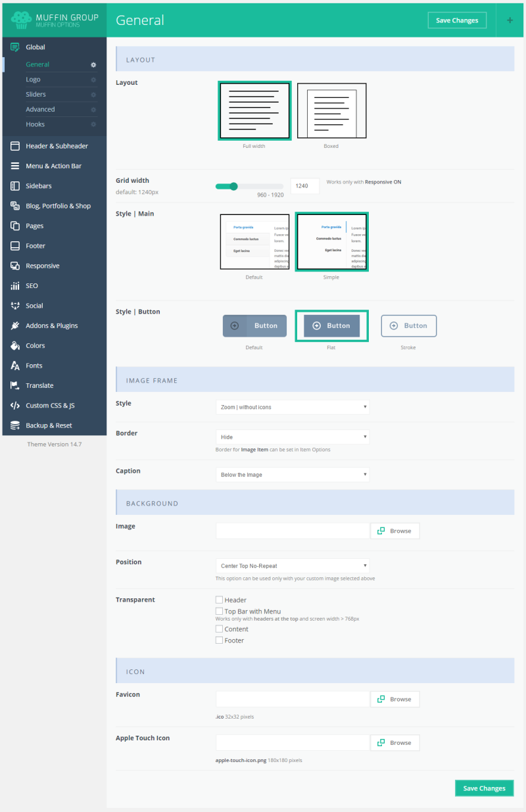The width and height of the screenshot is (526, 812).
Task: Click the Grid width slider handle
Action: [x=233, y=186]
